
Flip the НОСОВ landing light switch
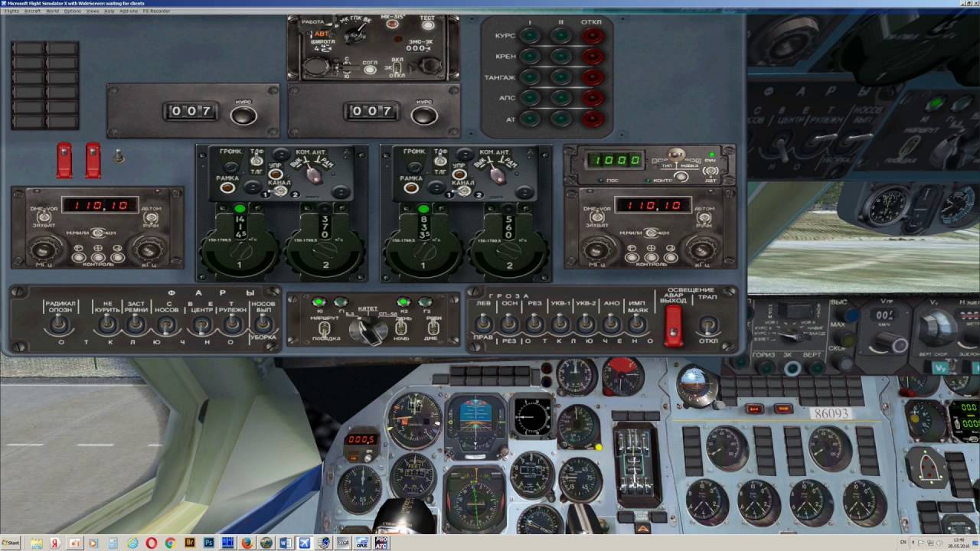166,324
